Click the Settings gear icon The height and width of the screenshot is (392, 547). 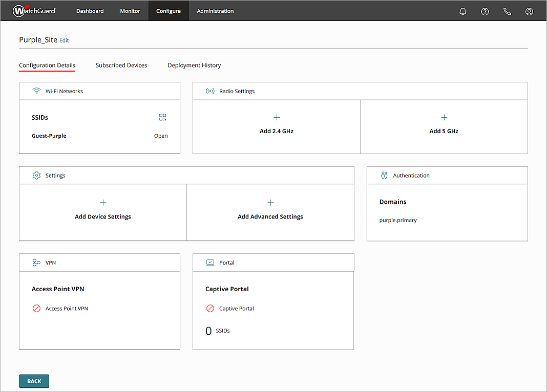(x=36, y=175)
